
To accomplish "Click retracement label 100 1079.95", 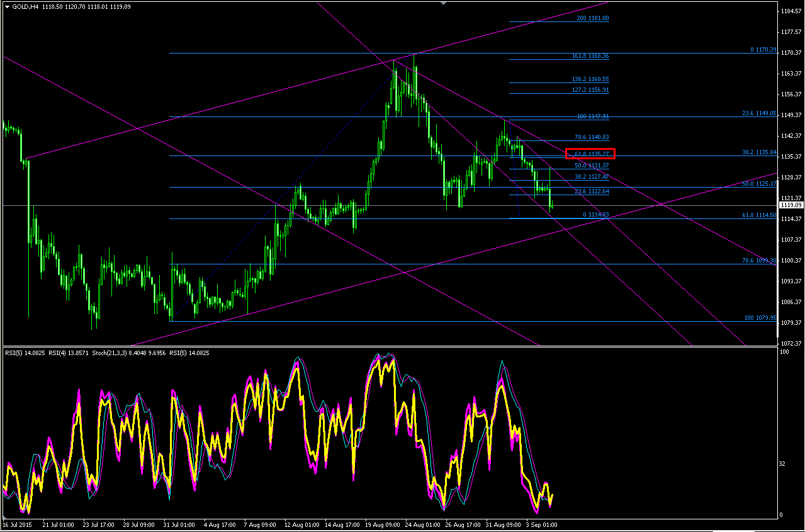I will click(760, 317).
